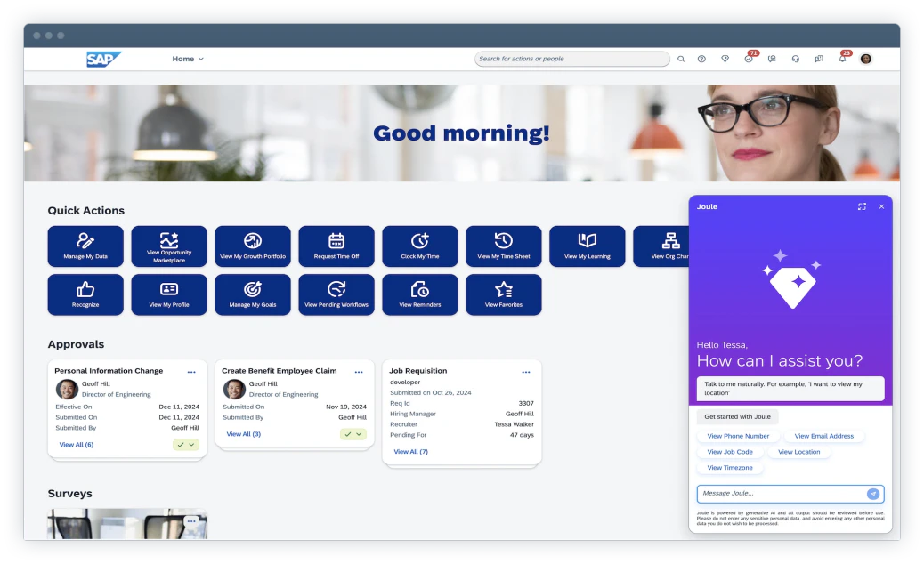Open approval options chevron on Personal Information Change
The width and height of the screenshot is (924, 564).
(192, 444)
